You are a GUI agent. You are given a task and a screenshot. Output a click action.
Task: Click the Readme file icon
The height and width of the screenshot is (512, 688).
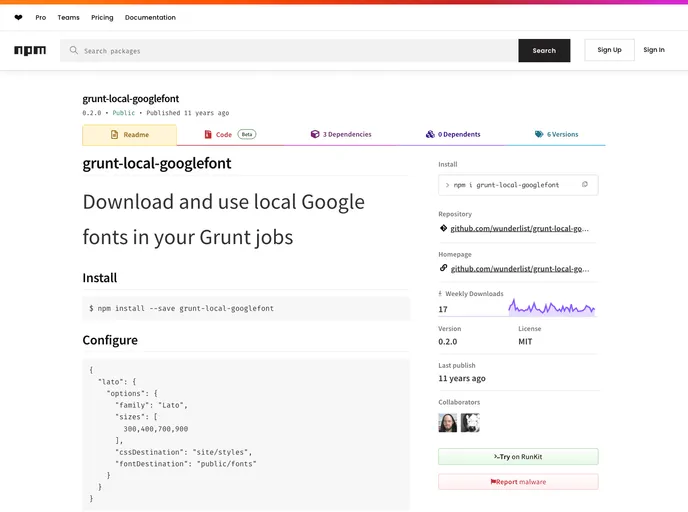coord(115,134)
